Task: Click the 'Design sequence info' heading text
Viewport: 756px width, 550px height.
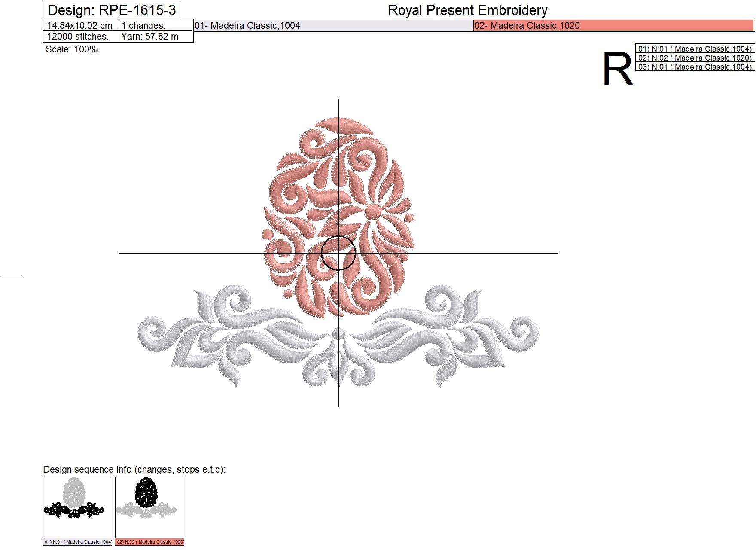Action: (x=134, y=470)
